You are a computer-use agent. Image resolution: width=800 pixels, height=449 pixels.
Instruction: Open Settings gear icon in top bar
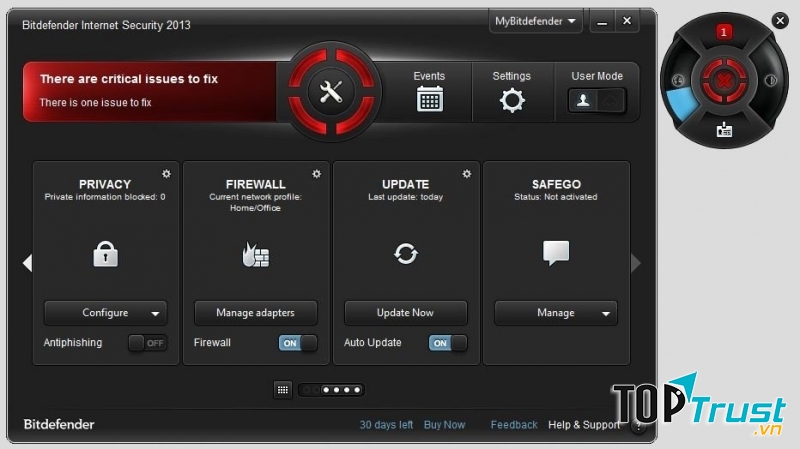(x=512, y=100)
